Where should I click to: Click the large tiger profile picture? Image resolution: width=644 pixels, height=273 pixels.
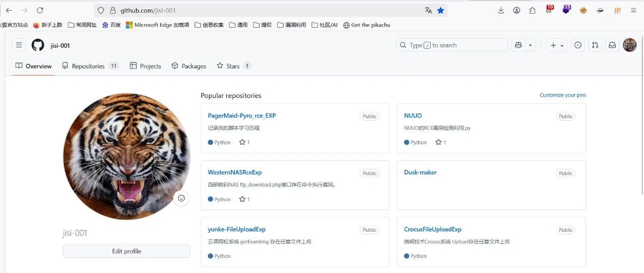pos(127,156)
